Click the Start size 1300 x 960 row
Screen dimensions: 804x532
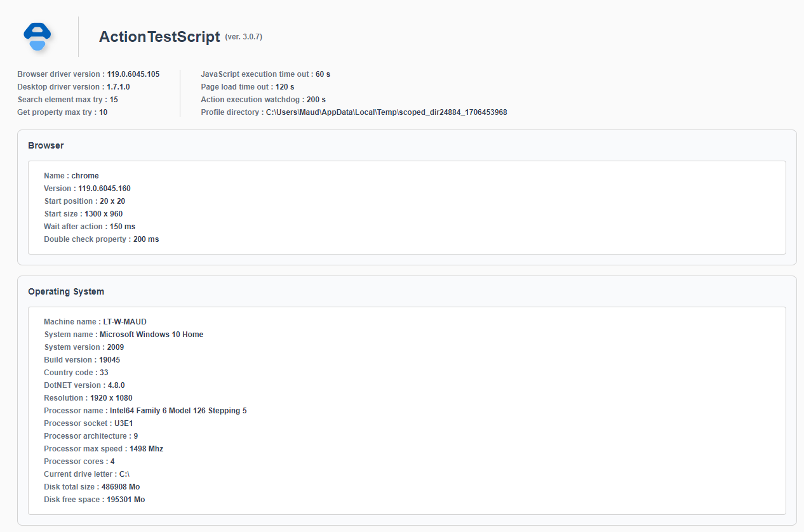[x=83, y=214]
